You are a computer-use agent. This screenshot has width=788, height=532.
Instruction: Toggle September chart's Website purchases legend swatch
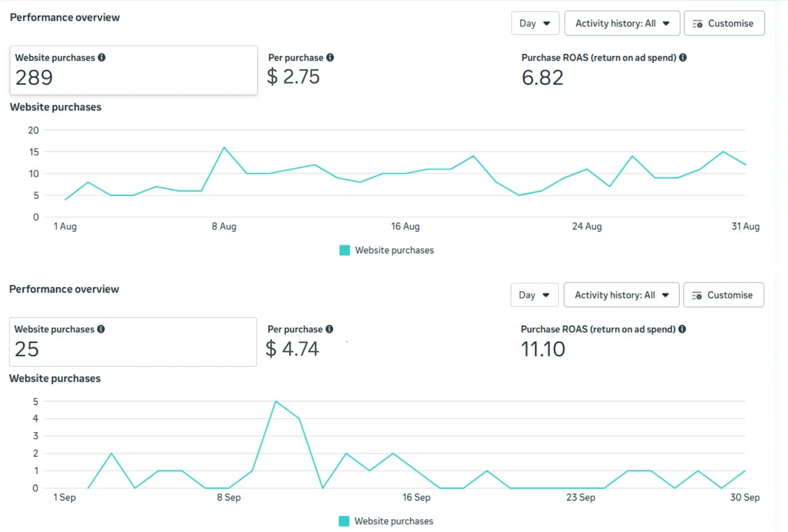tap(344, 521)
